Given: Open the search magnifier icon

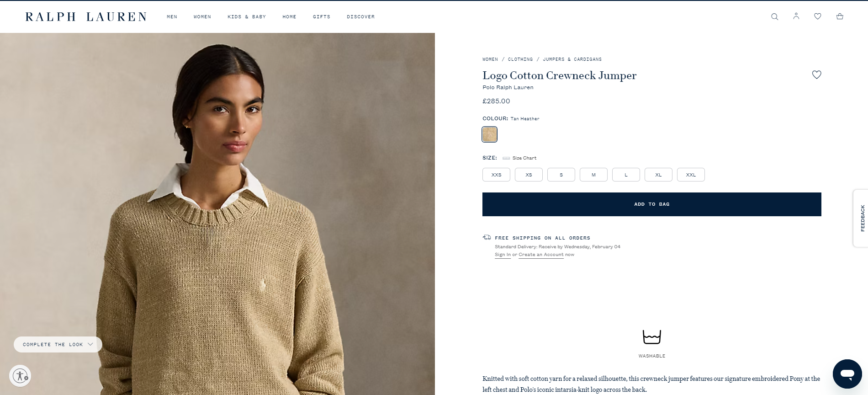Looking at the screenshot, I should (774, 16).
